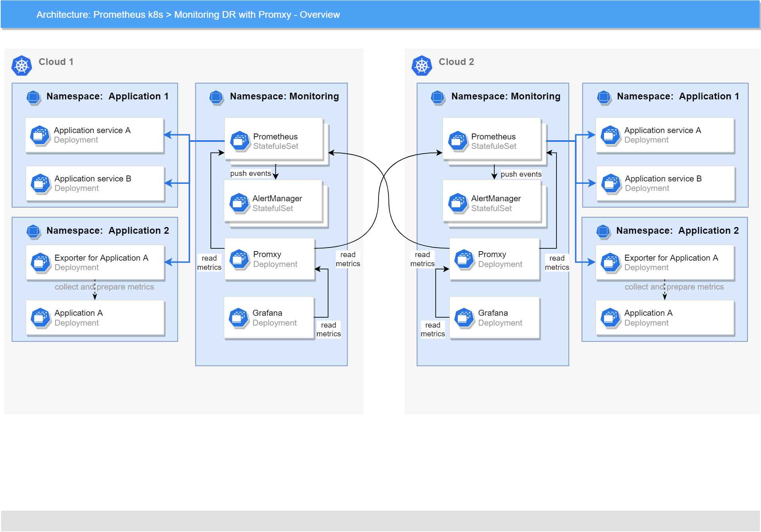
Task: Select 'push events' label in Cloud 2
Action: [521, 174]
